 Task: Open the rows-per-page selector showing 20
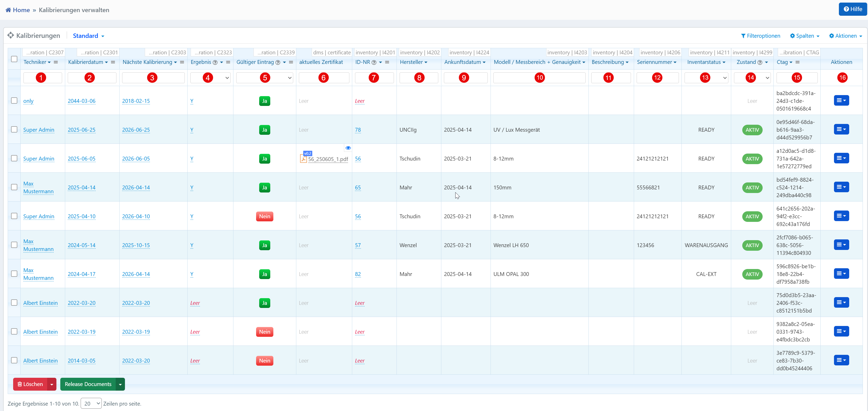tap(91, 403)
